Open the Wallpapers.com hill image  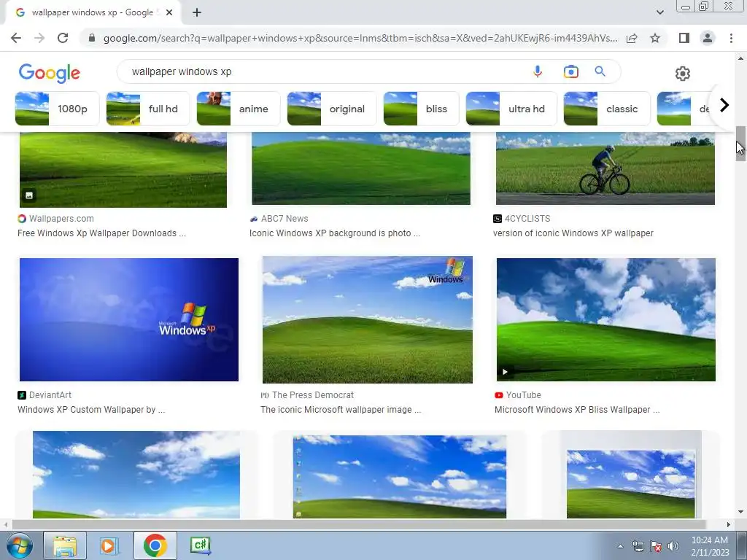click(x=123, y=169)
